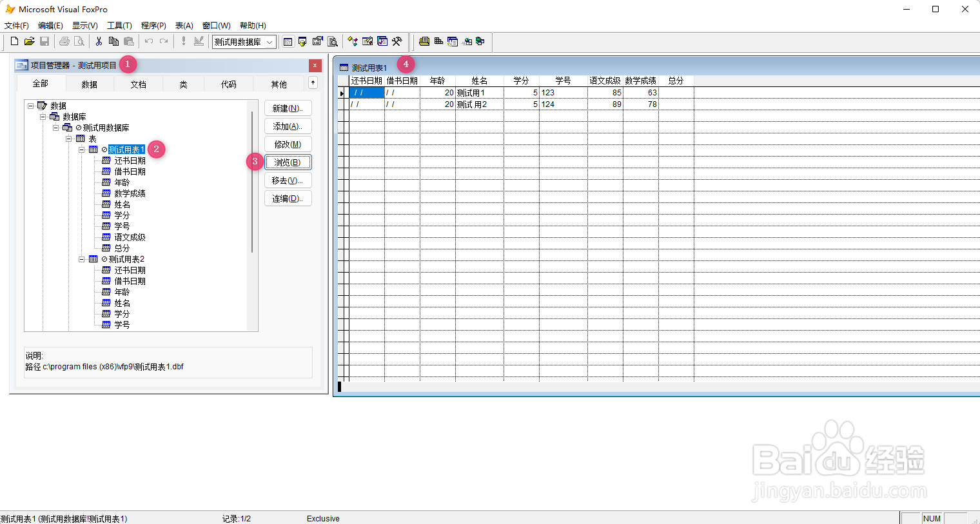980x524 pixels.
Task: Open the 测试用数据库 database dropdown
Action: (x=269, y=42)
